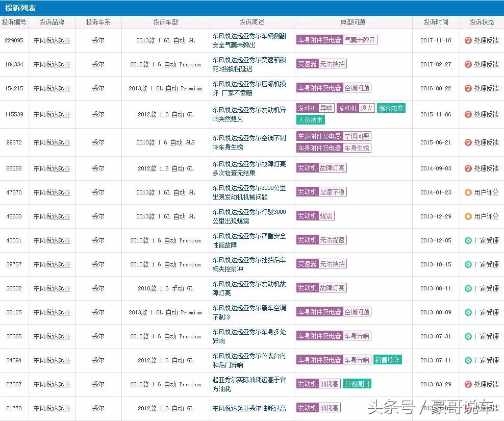Click 处理反馈 status in row 184334

(x=486, y=64)
